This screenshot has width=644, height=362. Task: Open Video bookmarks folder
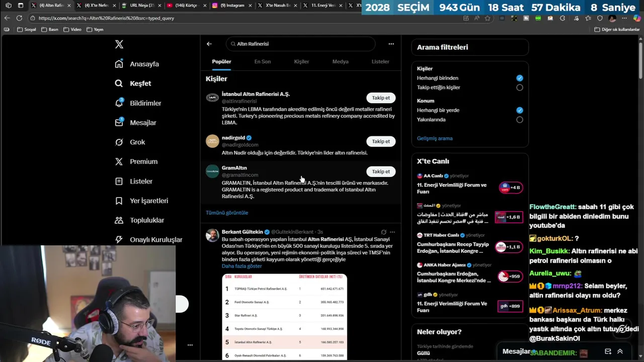click(72, 30)
